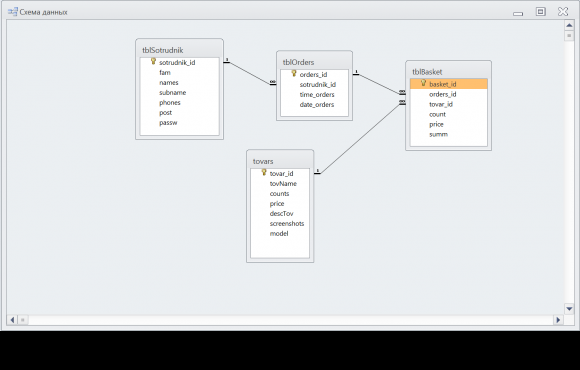The height and width of the screenshot is (370, 580).
Task: Select the tblSotrudnik table header
Action: click(179, 50)
